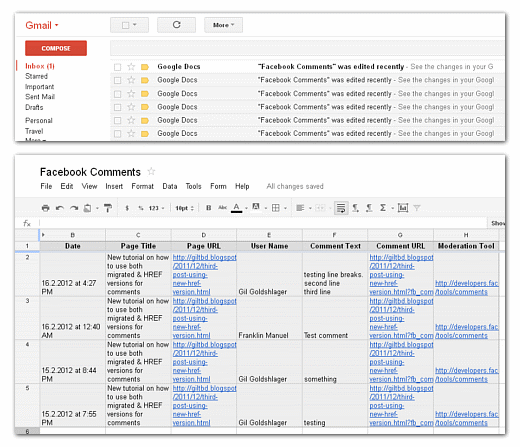Star the Facebook Comments document title

(151, 171)
